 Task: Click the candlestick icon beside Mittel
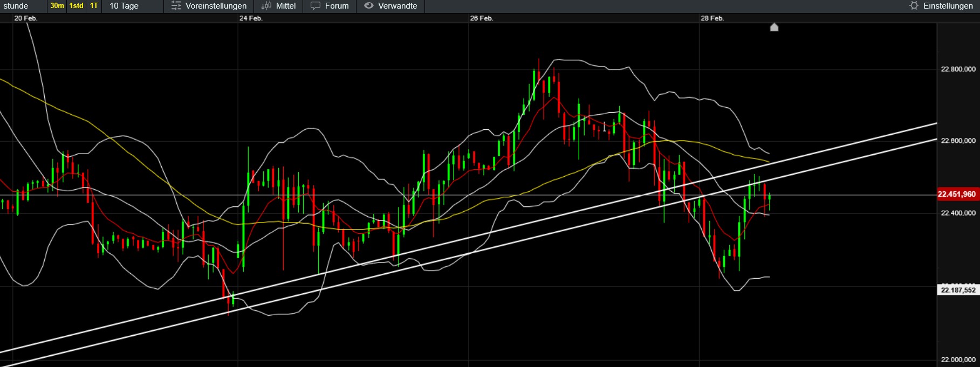266,6
